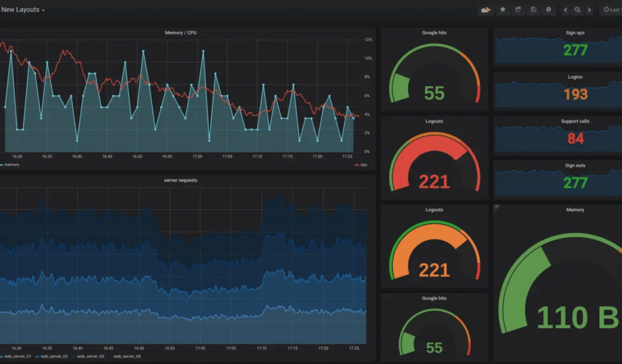Open dashboard settings gear
This screenshot has height=364, width=622.
(x=549, y=9)
